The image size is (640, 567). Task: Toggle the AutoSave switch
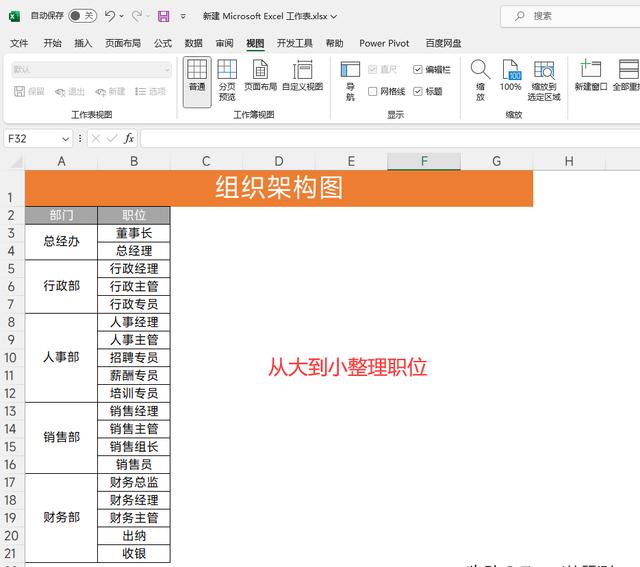click(82, 16)
